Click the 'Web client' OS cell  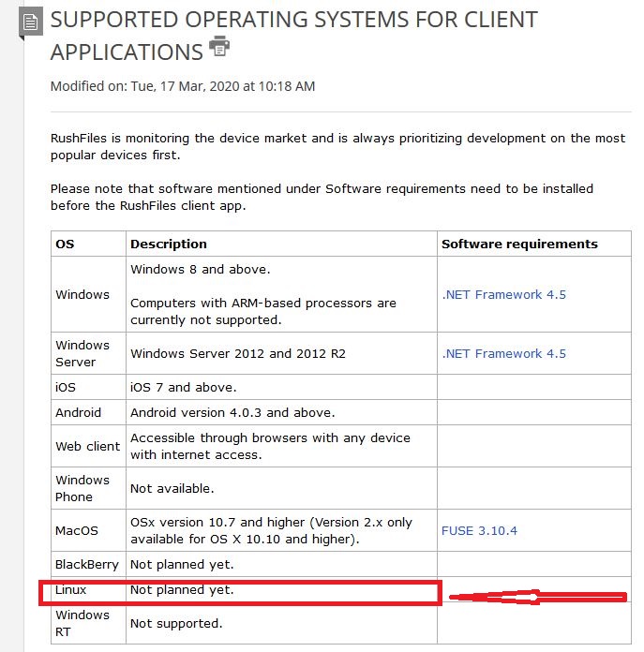pos(88,446)
